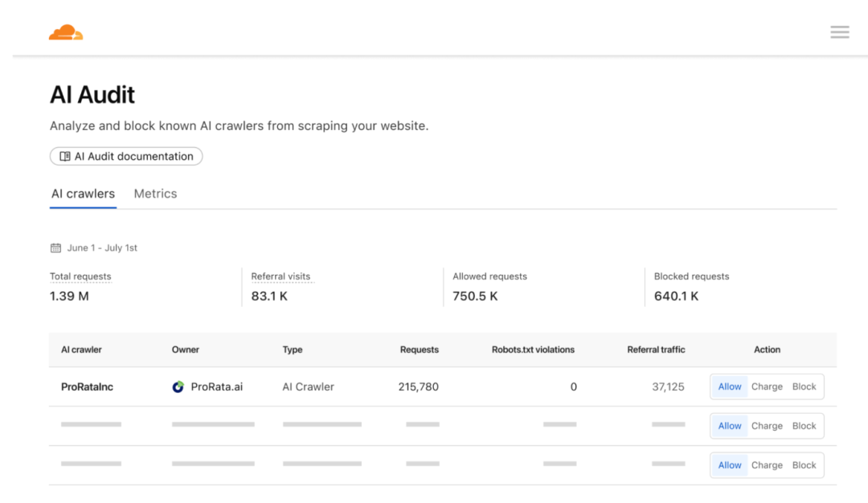
Task: Click the Referral visits label
Action: coord(280,276)
